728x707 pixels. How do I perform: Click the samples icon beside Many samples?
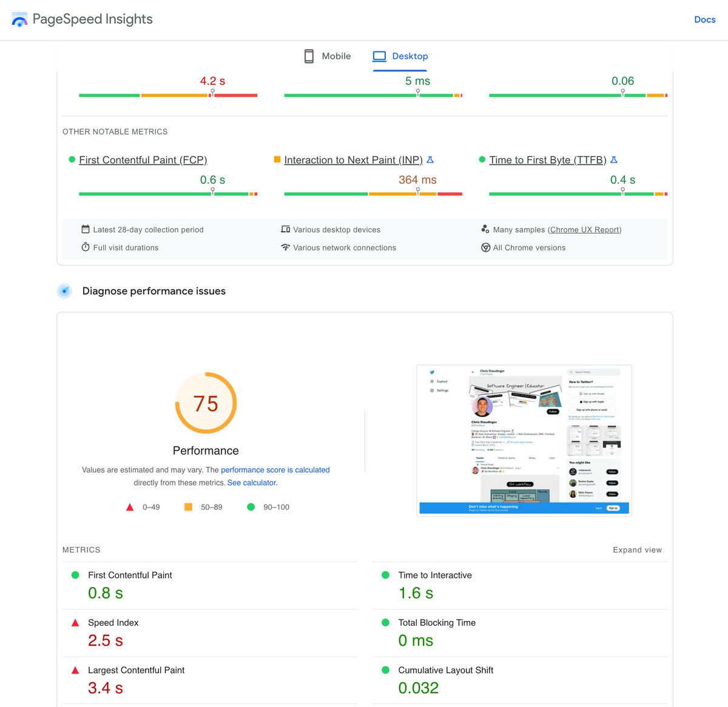pyautogui.click(x=486, y=229)
